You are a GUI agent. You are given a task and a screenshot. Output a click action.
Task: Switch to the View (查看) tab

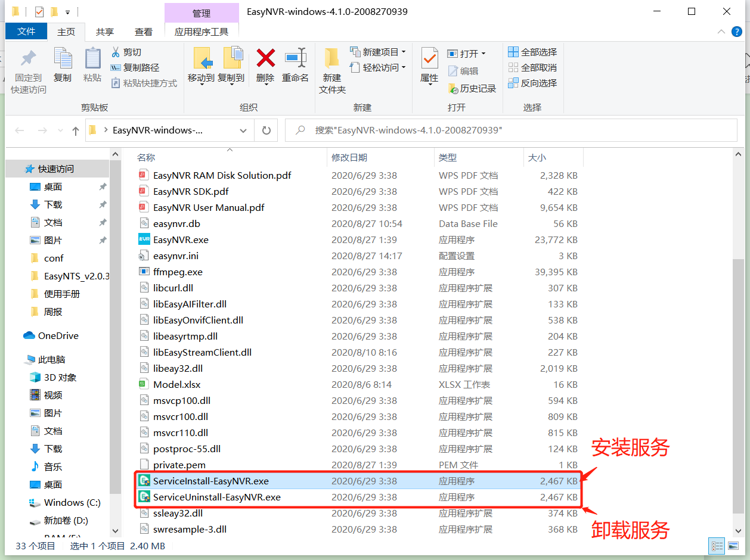144,32
